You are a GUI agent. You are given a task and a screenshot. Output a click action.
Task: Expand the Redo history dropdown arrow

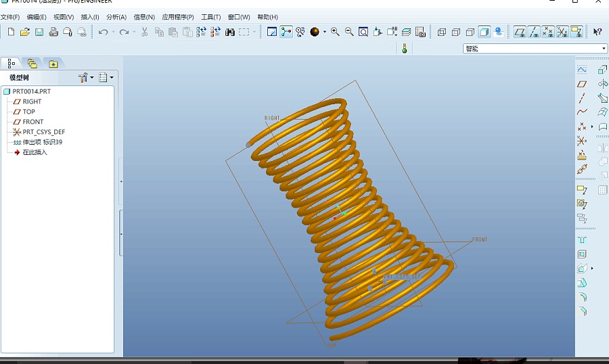pos(135,32)
